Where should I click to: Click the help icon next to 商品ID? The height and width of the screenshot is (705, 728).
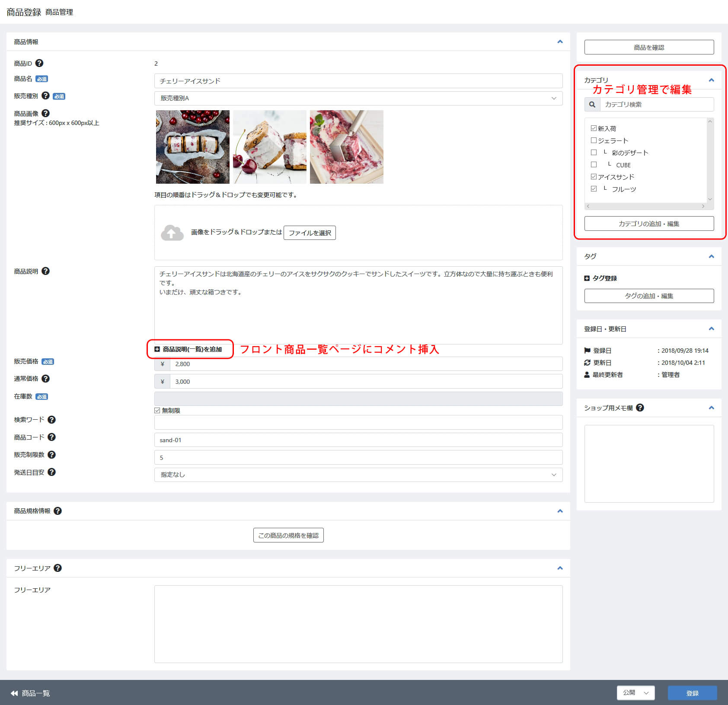39,63
